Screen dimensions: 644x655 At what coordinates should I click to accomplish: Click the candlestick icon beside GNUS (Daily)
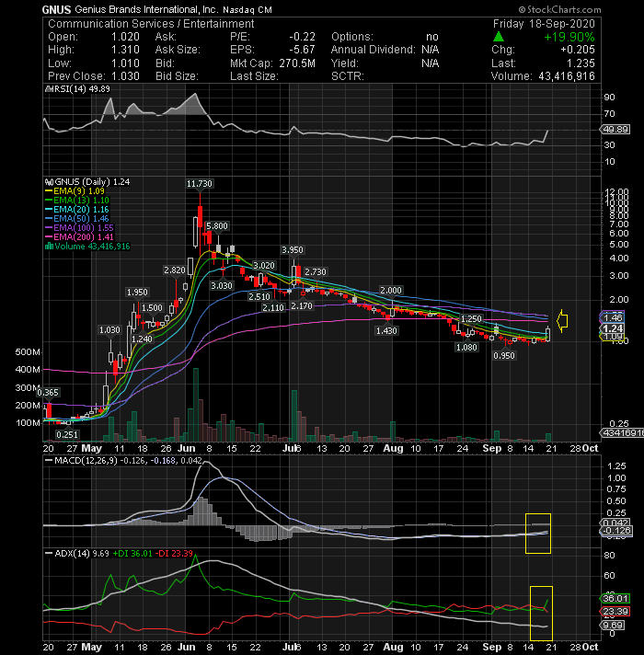point(50,182)
